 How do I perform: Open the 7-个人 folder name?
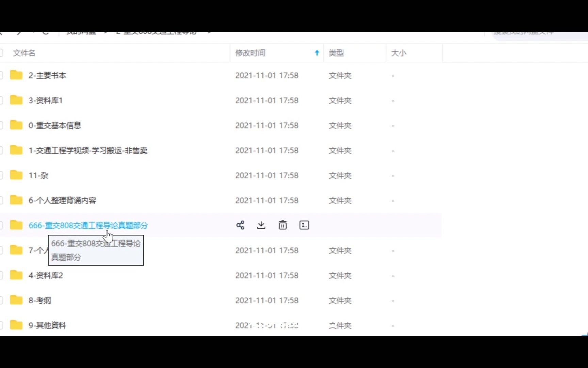38,250
